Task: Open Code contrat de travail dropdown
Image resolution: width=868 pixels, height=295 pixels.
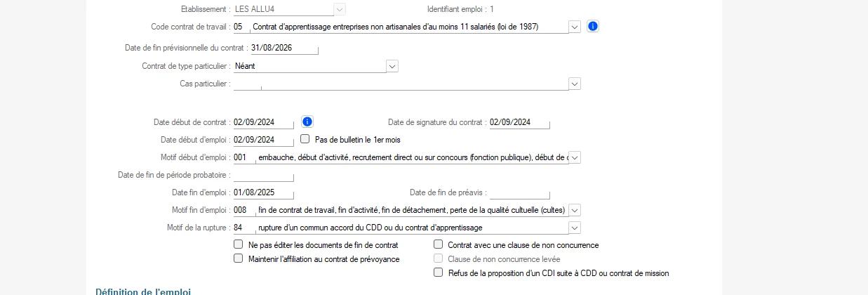Action: click(575, 27)
